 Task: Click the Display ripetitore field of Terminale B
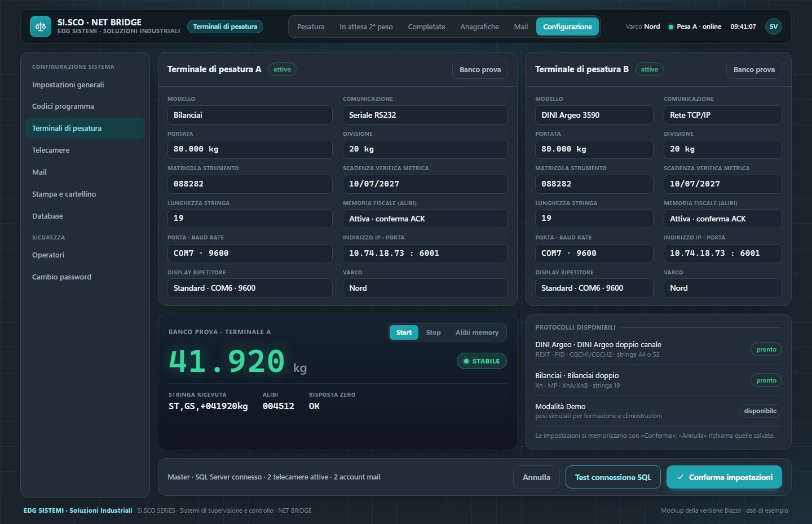(x=594, y=288)
